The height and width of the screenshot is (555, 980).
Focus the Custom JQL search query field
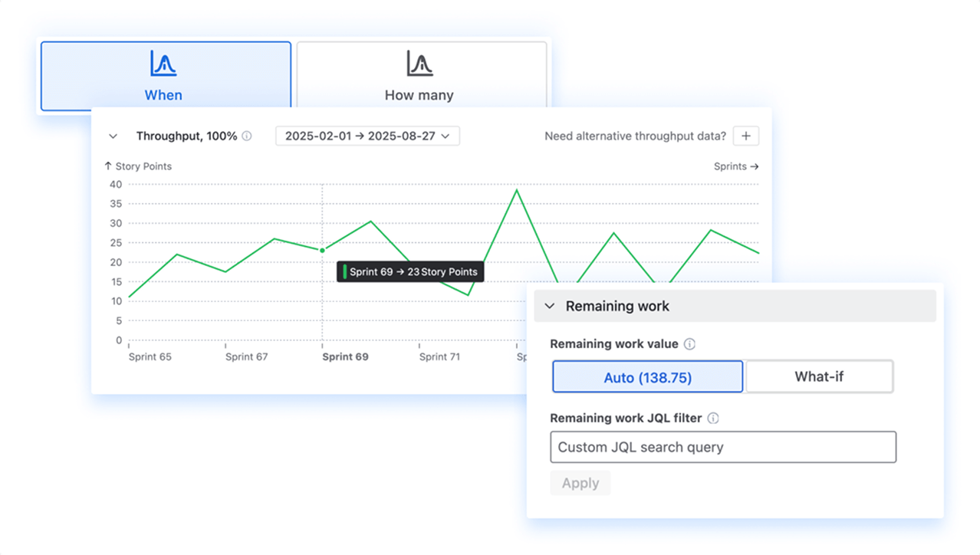723,447
